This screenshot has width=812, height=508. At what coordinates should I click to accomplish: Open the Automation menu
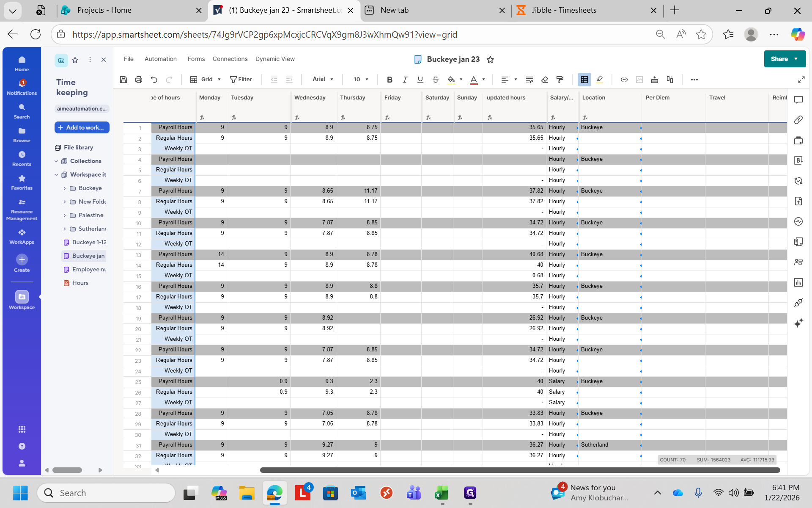[x=160, y=59]
